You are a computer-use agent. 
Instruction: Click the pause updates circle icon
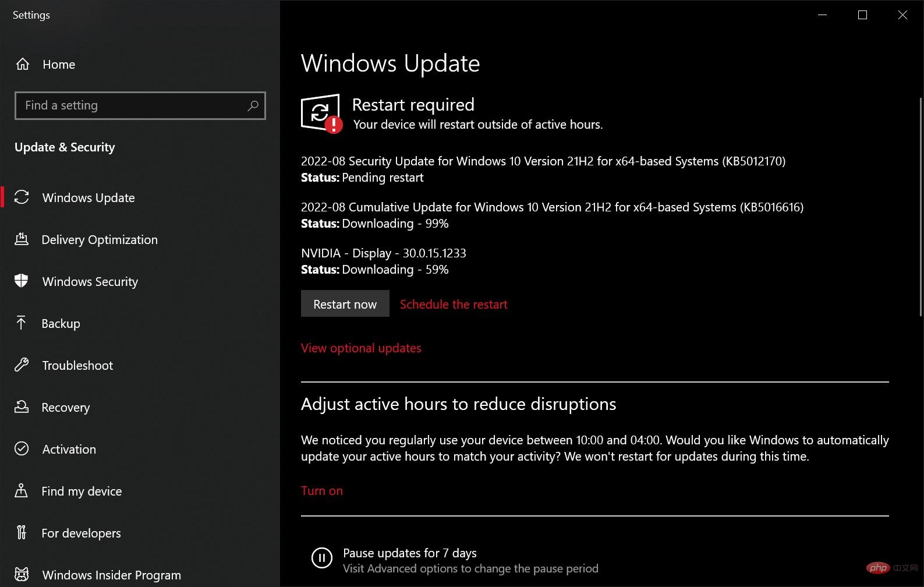tap(321, 558)
